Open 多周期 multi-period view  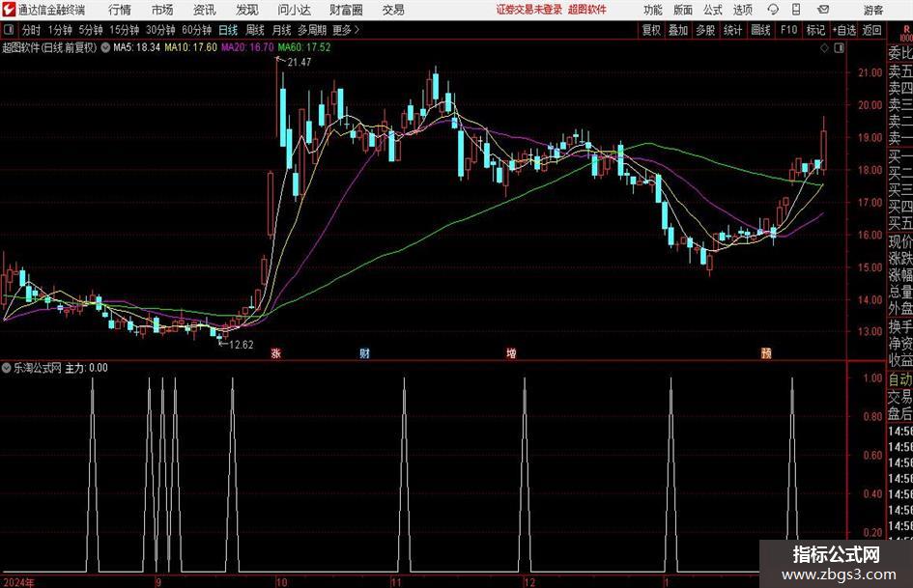click(x=312, y=30)
